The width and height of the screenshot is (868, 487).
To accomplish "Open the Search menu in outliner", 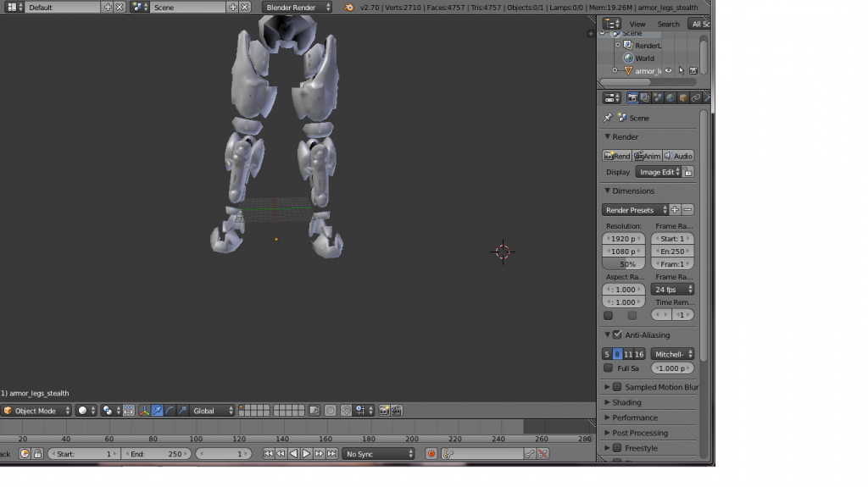I will point(668,24).
